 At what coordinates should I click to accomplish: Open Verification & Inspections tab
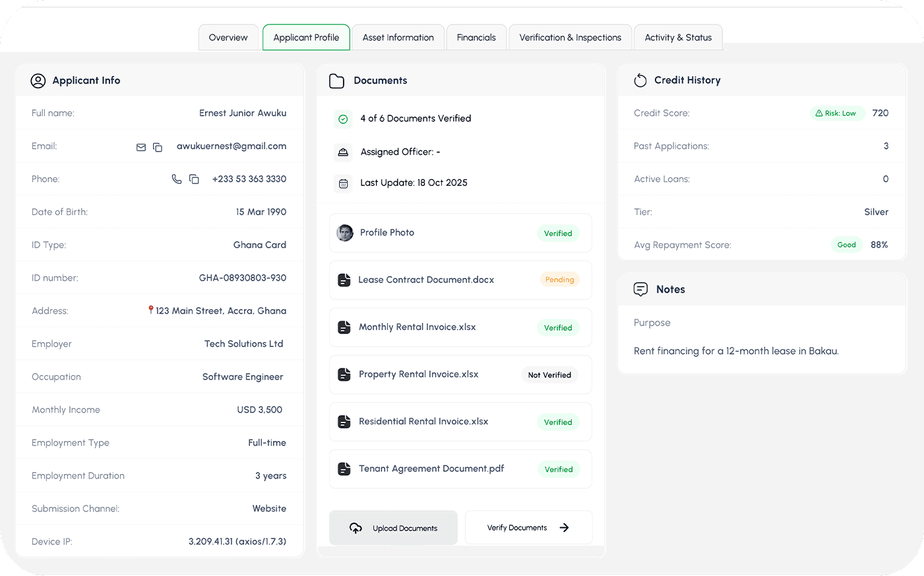570,38
